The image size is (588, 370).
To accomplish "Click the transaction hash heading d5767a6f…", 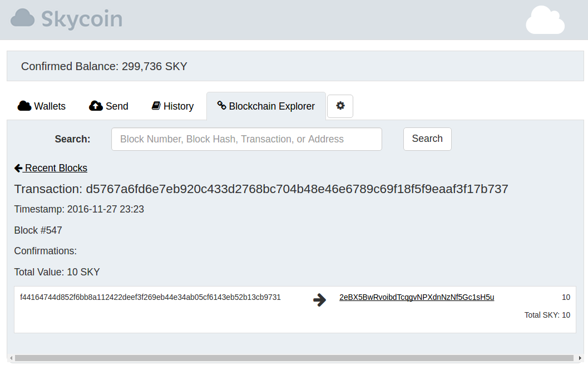I will pyautogui.click(x=261, y=189).
